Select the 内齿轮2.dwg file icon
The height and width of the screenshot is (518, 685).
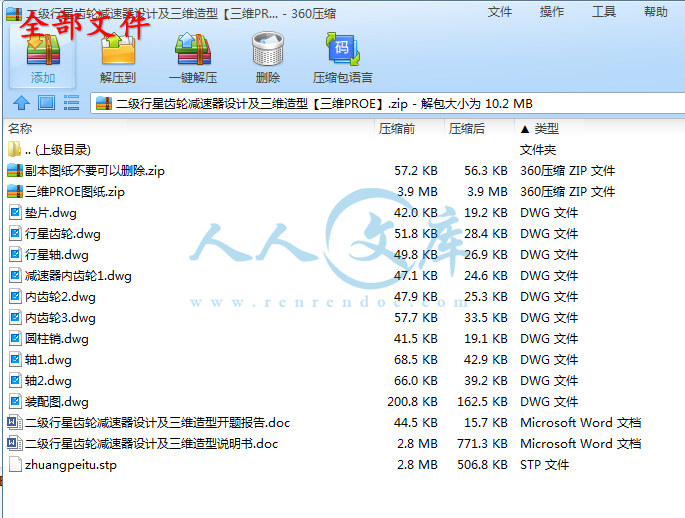pyautogui.click(x=15, y=297)
